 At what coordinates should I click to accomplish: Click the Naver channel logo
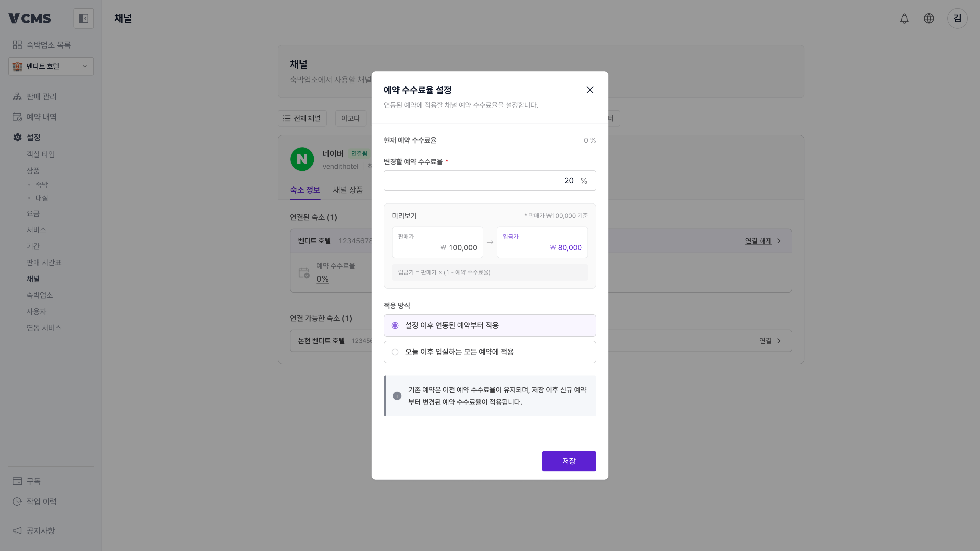(x=302, y=159)
